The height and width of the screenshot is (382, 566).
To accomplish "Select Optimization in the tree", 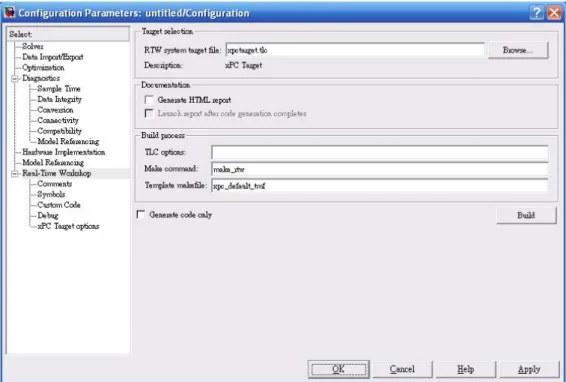I will [43, 68].
